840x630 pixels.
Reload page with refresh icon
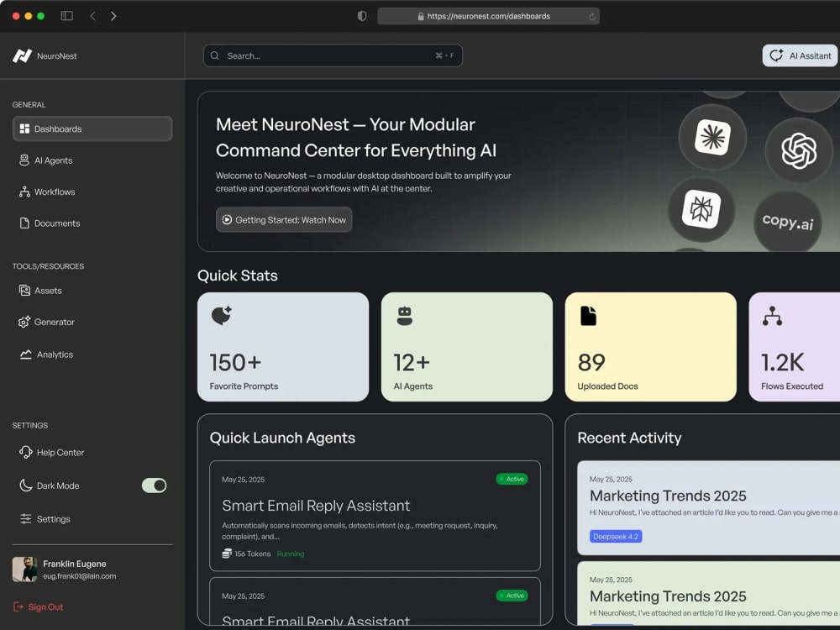pos(592,17)
